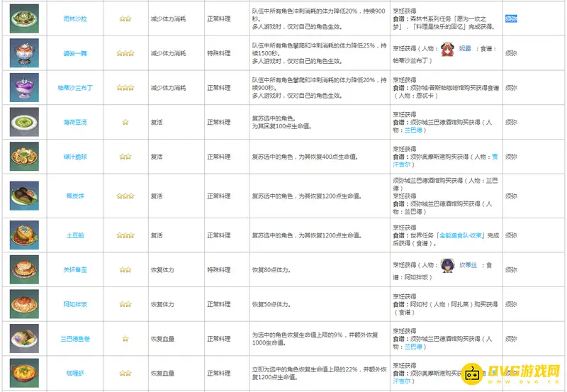Open the 兰巴德鱼卷 dish link
This screenshot has width=567, height=392.
tap(74, 339)
